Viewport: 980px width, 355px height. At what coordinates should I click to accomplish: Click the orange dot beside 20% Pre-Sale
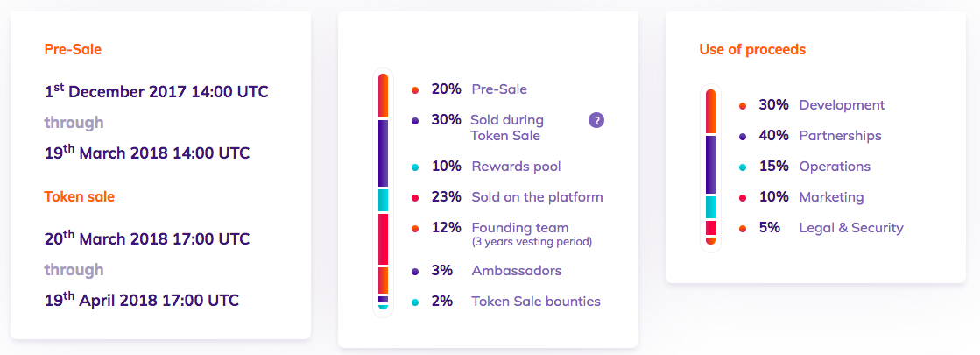click(415, 90)
